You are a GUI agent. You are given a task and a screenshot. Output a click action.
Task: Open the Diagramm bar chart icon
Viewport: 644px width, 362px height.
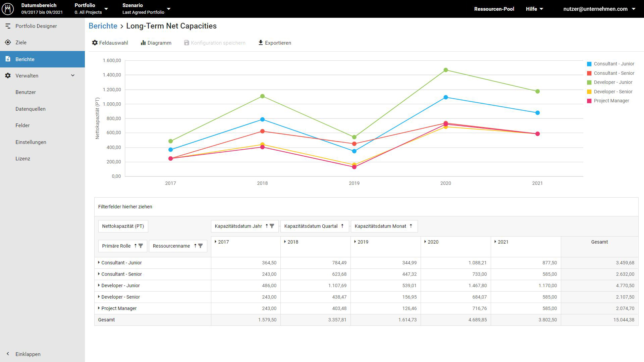(143, 43)
